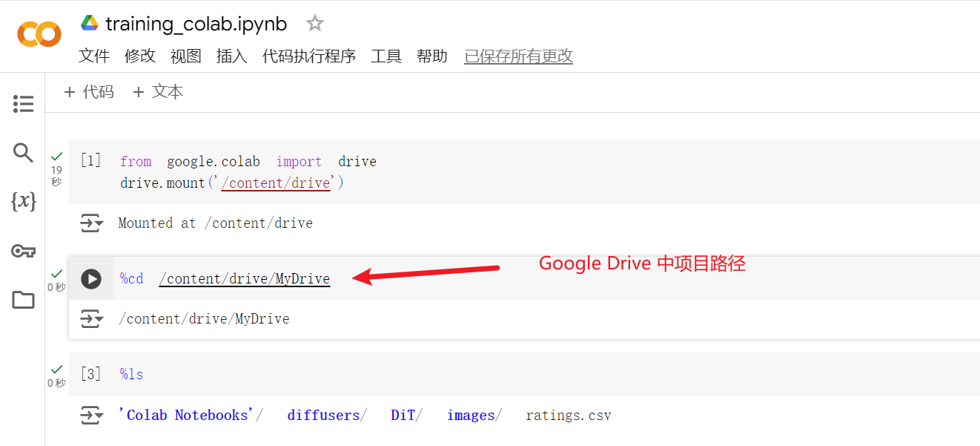Open the variables inspector {x} panel
980x446 pixels.
pyautogui.click(x=23, y=201)
